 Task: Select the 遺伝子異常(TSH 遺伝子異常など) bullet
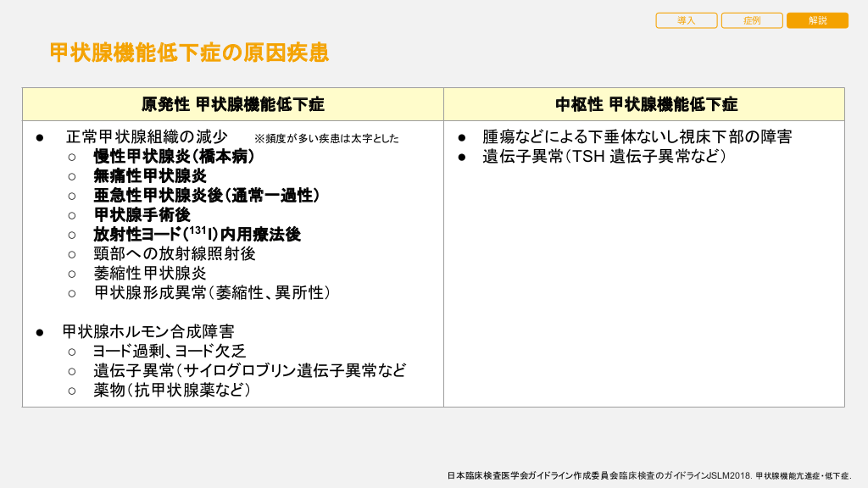(604, 157)
